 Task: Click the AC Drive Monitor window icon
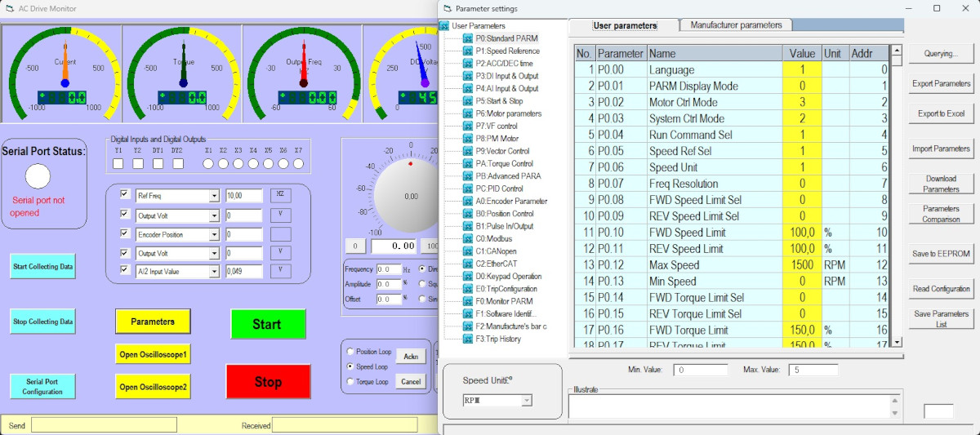pos(9,8)
